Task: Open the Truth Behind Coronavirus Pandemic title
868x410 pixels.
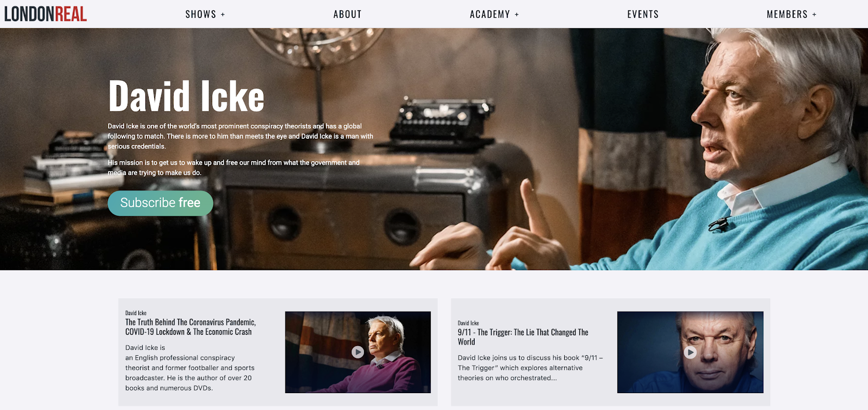Action: (190, 327)
